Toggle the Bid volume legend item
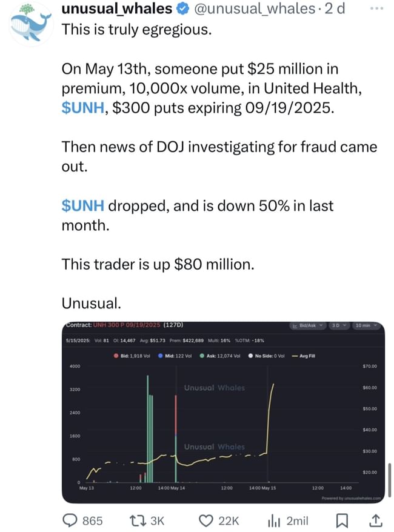 pyautogui.click(x=132, y=356)
